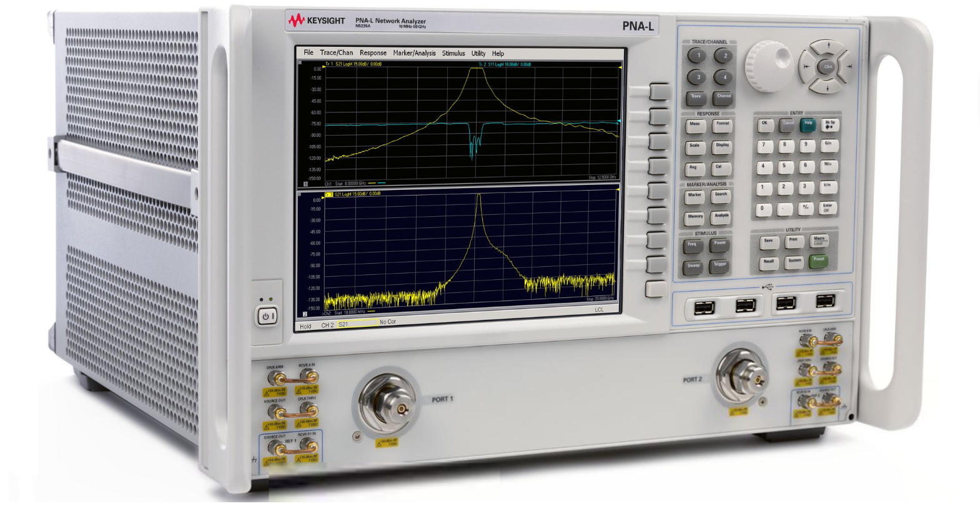Push the Sweep stimulus key
The image size is (980, 506).
[693, 267]
